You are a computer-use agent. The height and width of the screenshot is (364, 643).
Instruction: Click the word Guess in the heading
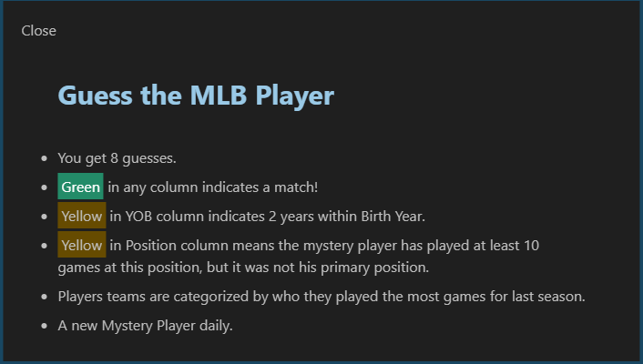[x=95, y=96]
